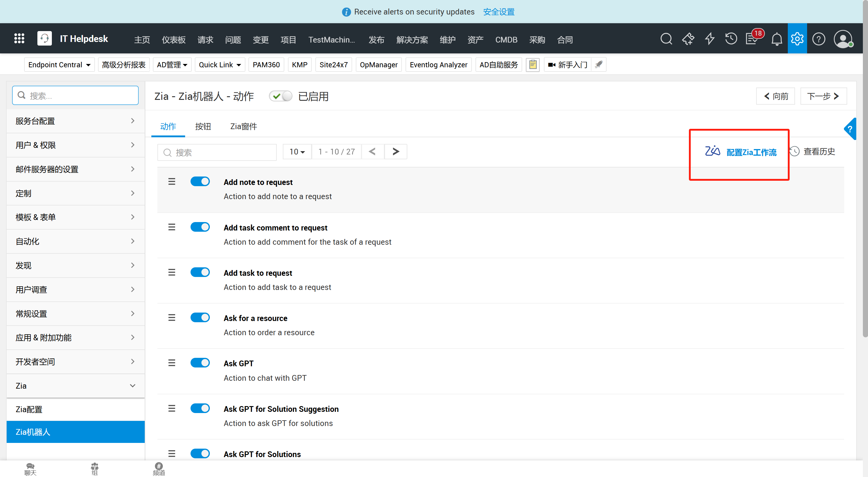
Task: Open the quick actions lightning icon
Action: tap(709, 39)
